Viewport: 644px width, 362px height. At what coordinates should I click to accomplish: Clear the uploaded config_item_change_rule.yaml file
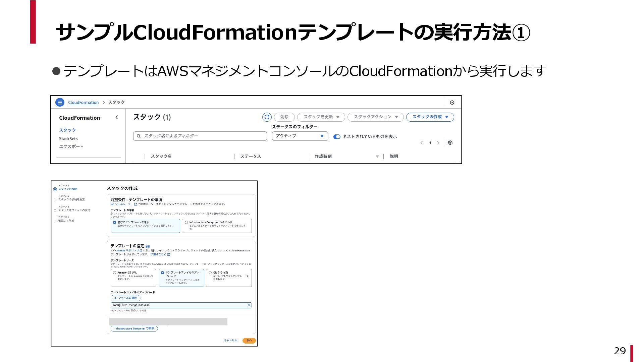tap(249, 305)
